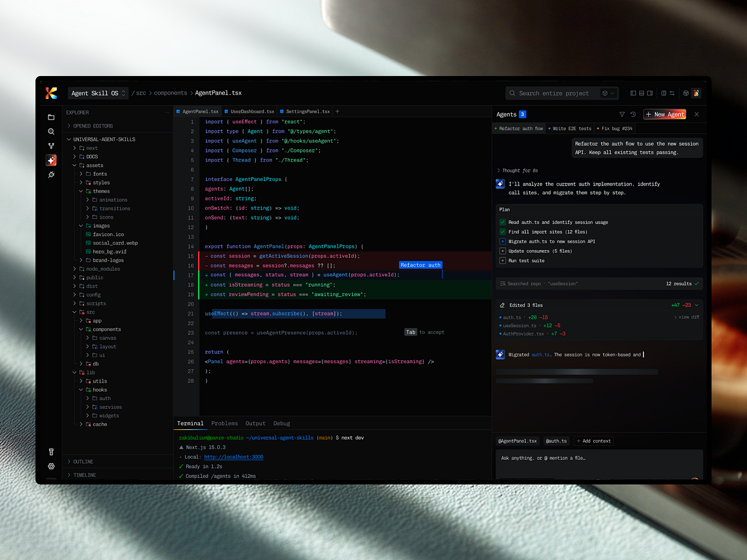The image size is (747, 560).
Task: Click the "view diff" link
Action: coord(687,317)
